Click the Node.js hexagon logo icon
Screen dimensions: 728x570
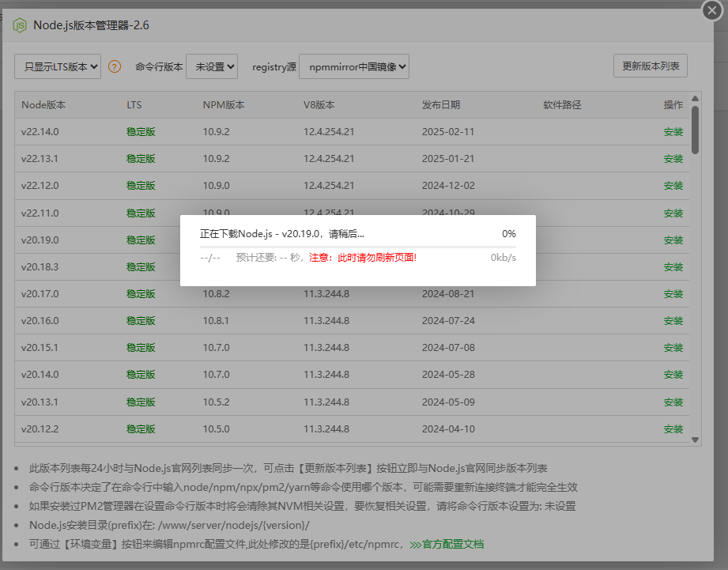pos(20,25)
